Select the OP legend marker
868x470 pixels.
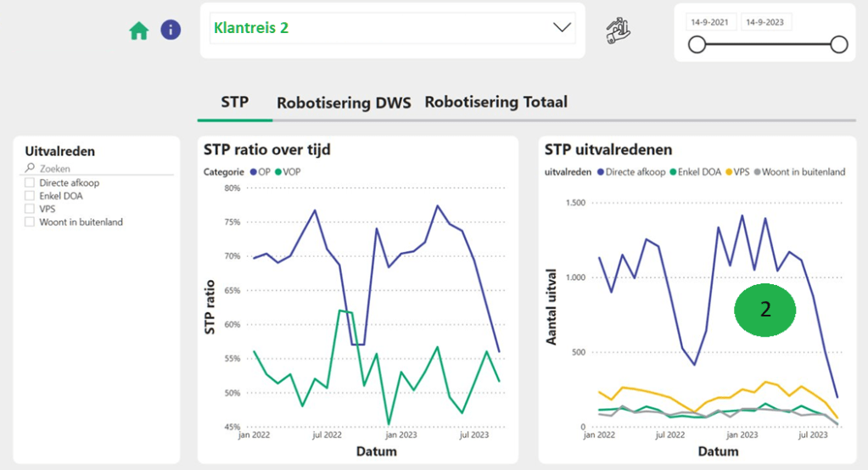[254, 172]
